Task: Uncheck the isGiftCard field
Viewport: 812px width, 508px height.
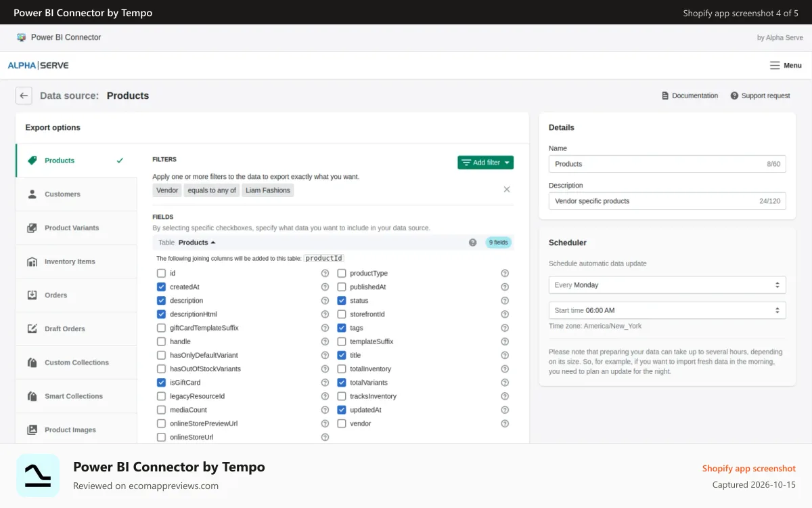Action: pos(161,383)
